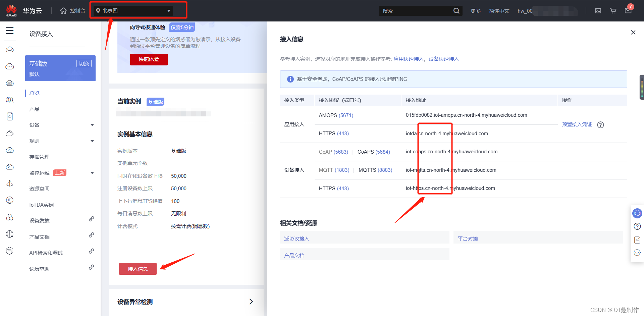
Task: Open the 设备快速接入 link
Action: [444, 59]
